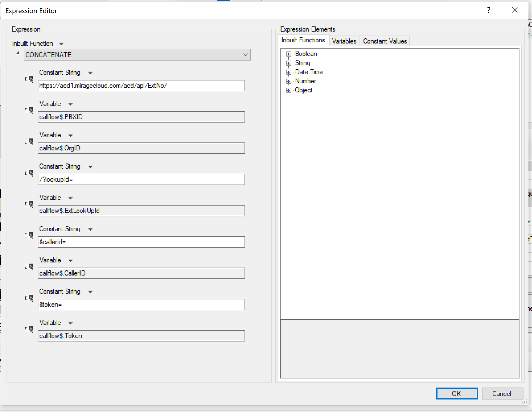
Task: Open the Inbuilt Function type dropdown arrow
Action: 61,44
